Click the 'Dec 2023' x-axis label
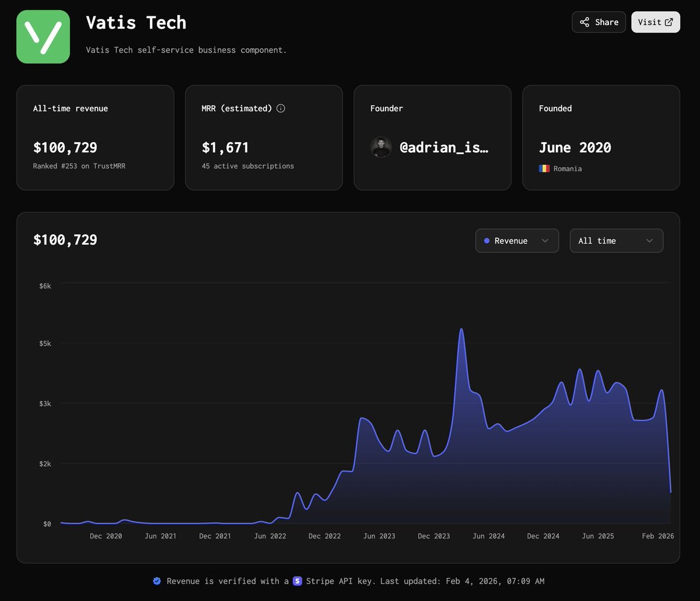 [434, 536]
